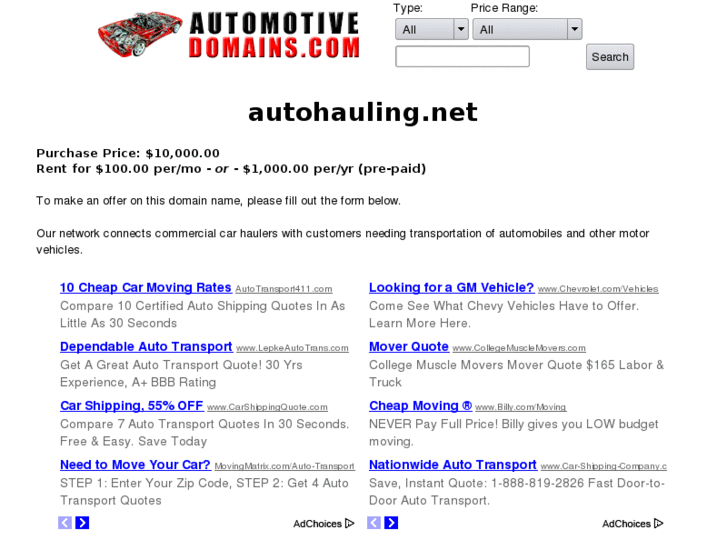
Task: Click 'NEVER Pay Full Price!' ad text
Action: coord(513,433)
